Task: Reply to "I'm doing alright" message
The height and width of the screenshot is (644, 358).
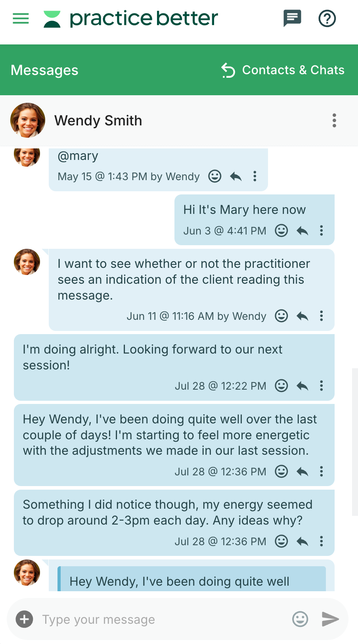Action: [302, 386]
